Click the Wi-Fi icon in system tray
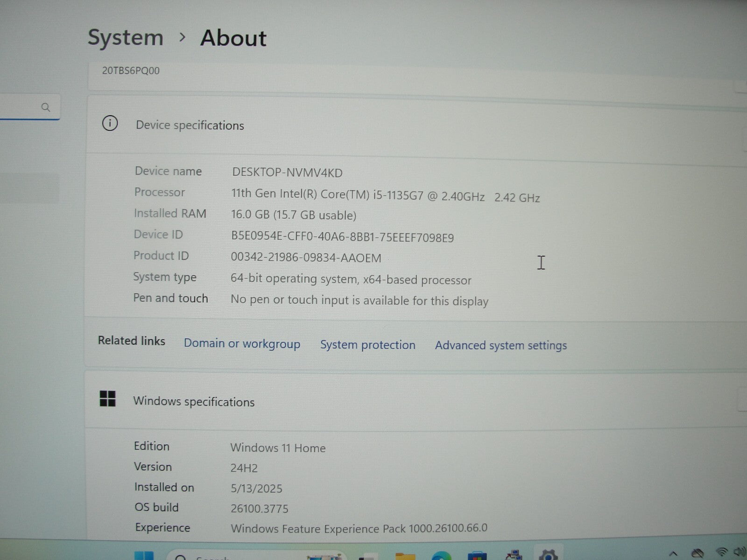Viewport: 747px width, 560px height. (x=722, y=553)
